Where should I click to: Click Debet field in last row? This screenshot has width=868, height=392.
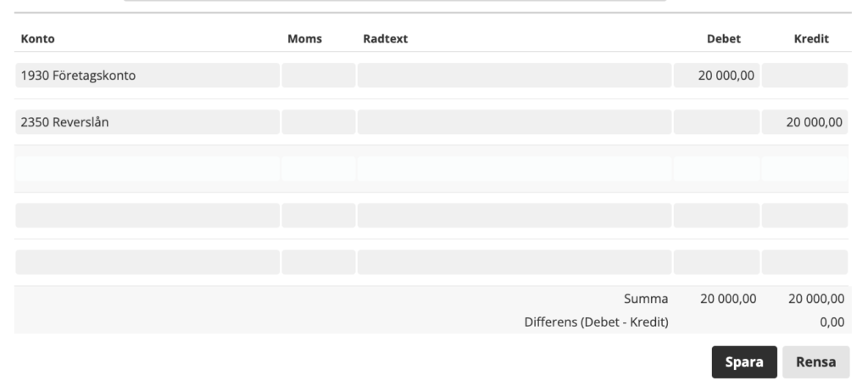(x=716, y=262)
